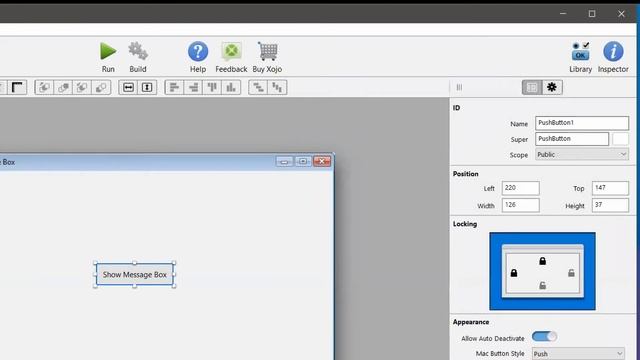Click the Order Front layout icon
640x360 pixels.
click(63, 87)
